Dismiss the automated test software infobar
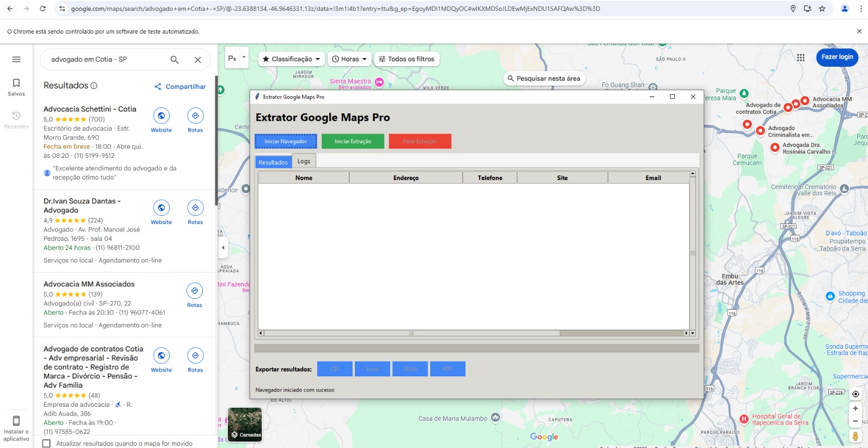The image size is (868, 448). point(859,31)
